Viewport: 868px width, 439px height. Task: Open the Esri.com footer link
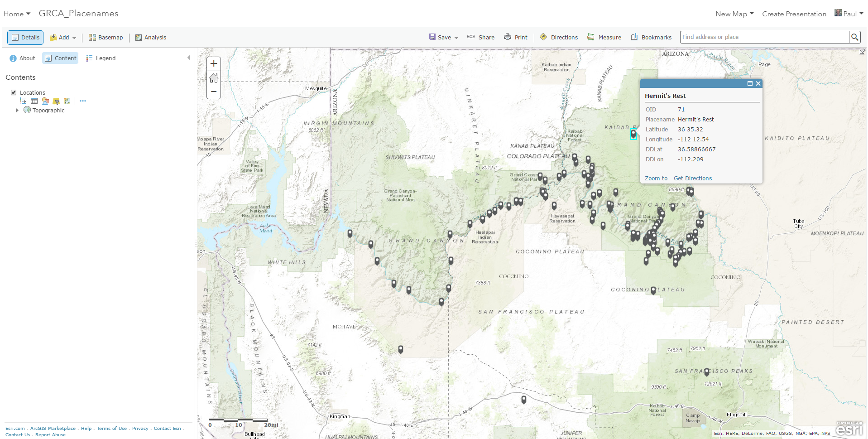15,429
